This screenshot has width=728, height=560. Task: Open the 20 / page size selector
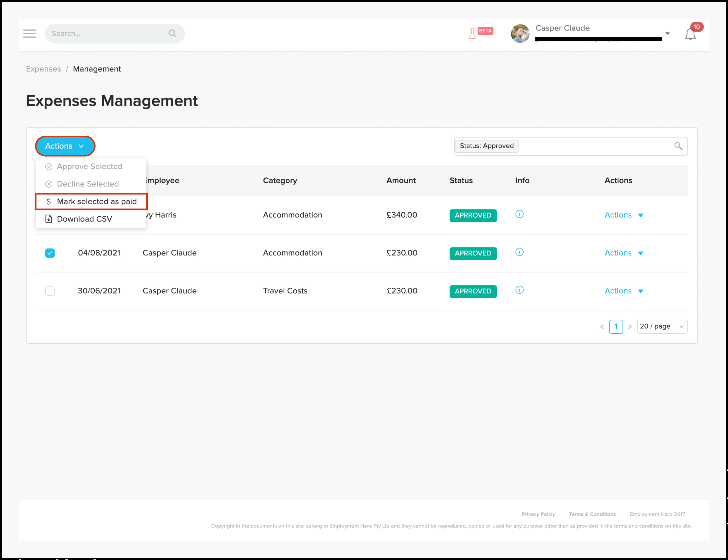pos(662,326)
